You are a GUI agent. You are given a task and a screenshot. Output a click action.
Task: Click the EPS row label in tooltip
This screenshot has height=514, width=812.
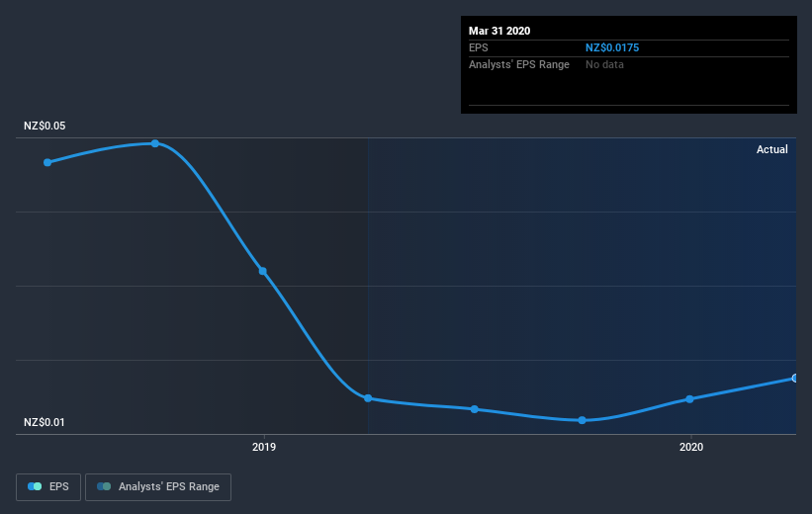pyautogui.click(x=478, y=47)
